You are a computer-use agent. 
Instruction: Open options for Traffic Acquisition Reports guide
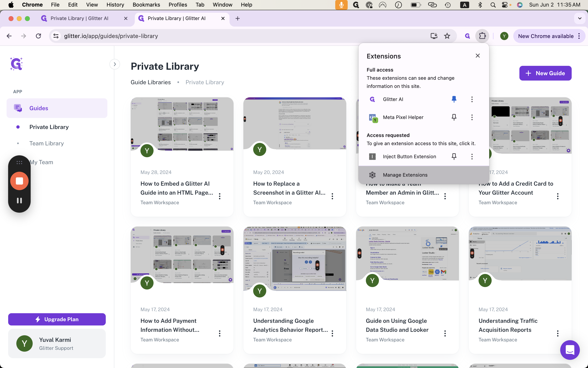[x=558, y=333]
